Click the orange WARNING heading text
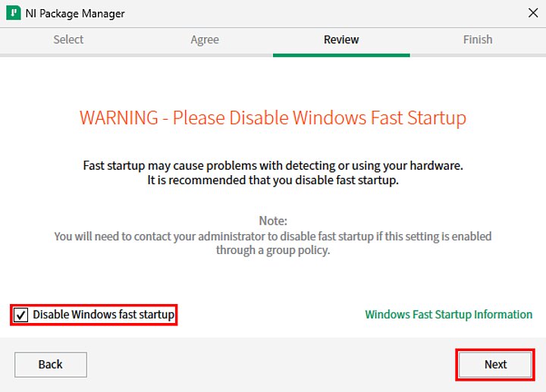The height and width of the screenshot is (392, 546). (272, 118)
